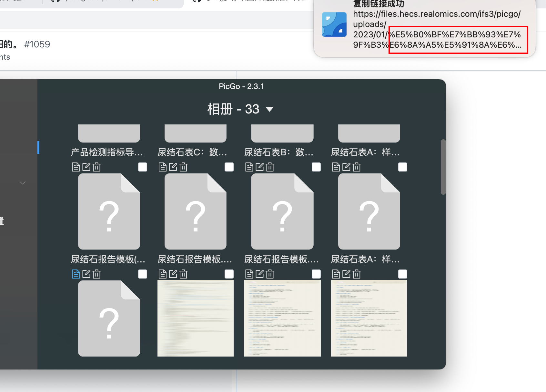Screen dimensions: 546x392
Task: Click the #1059 issue number text
Action: 37,44
